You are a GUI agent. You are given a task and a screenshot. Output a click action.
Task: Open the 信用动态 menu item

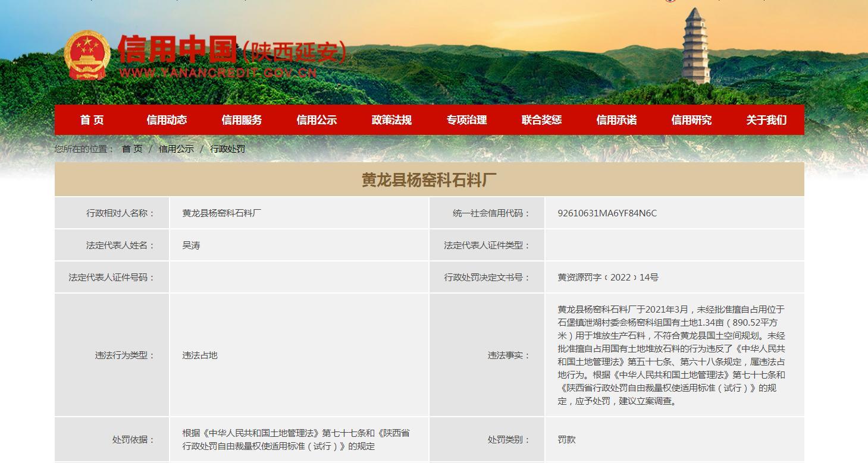167,120
